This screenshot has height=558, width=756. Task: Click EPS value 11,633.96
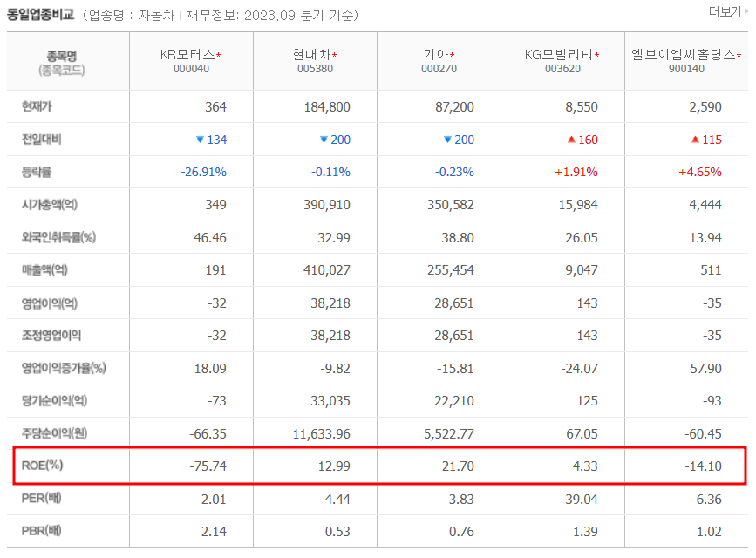pyautogui.click(x=322, y=434)
